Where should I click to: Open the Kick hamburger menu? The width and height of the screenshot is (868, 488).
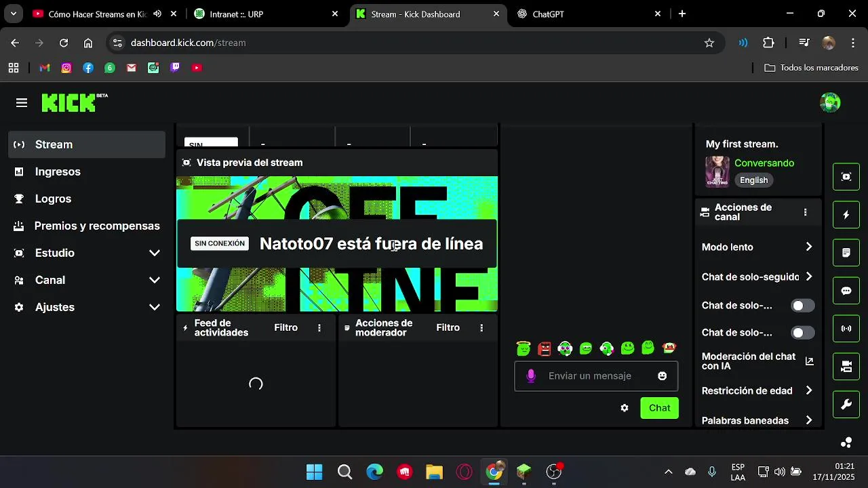(x=22, y=103)
